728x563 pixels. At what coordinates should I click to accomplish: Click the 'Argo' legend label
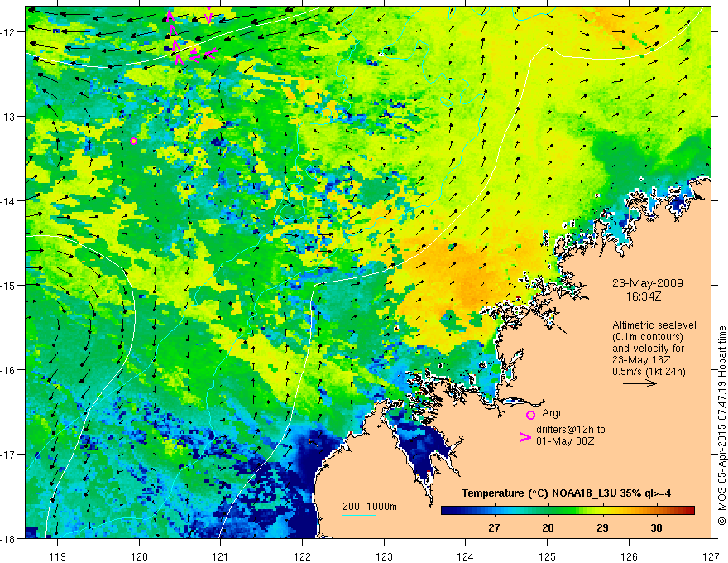click(553, 413)
